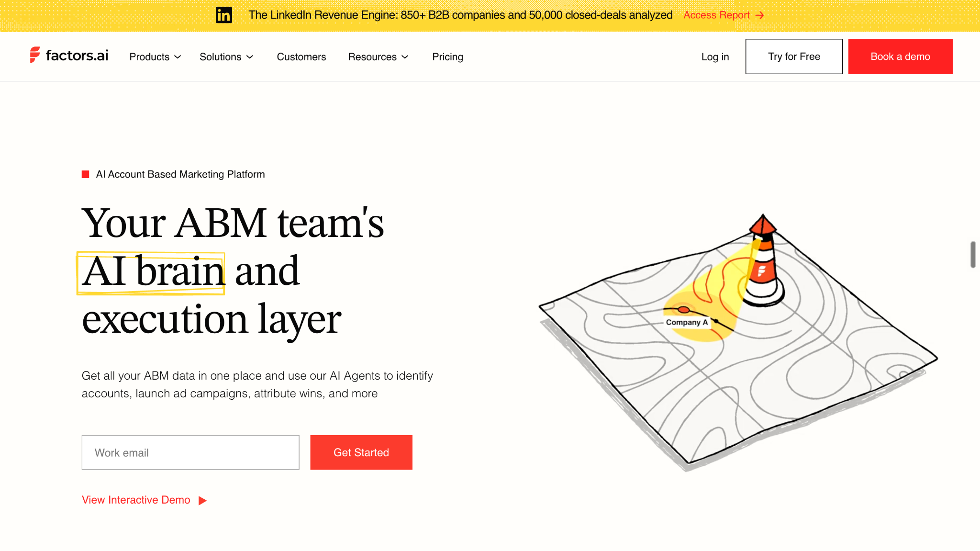
Task: Click the arrow icon beside Access Report
Action: pyautogui.click(x=759, y=15)
